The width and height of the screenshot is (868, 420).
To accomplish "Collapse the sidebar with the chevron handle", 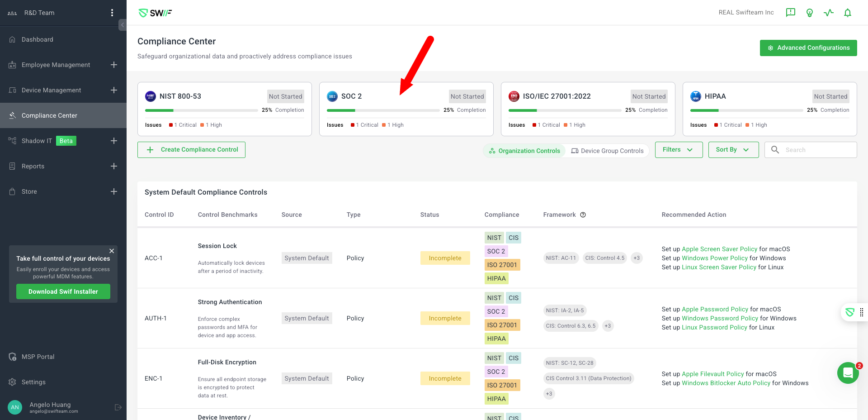I will coord(123,25).
